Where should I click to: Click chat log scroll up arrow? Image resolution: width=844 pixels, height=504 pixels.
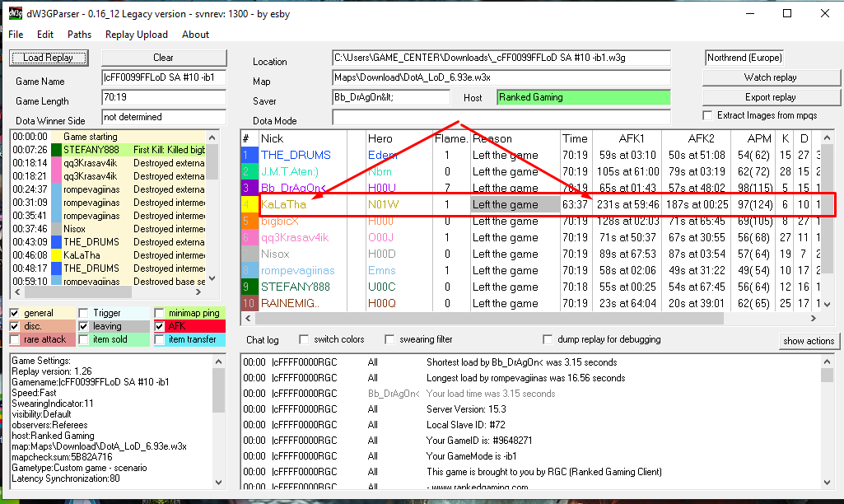[828, 362]
